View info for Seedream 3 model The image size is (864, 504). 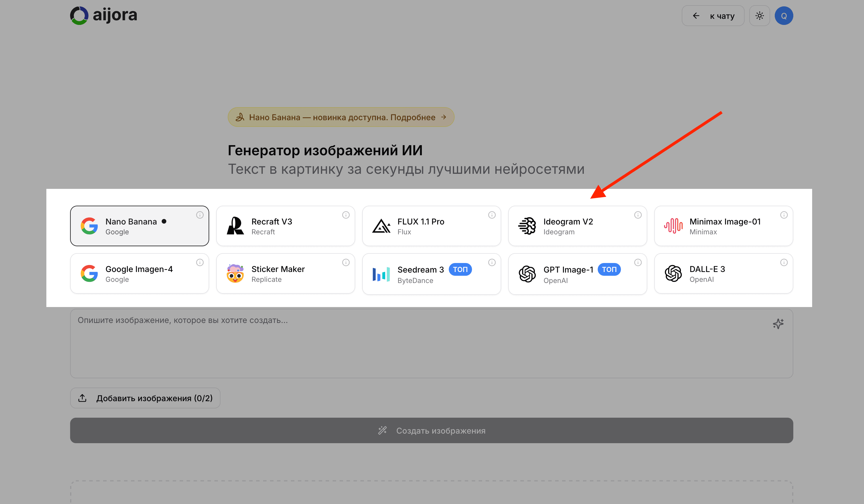(x=492, y=263)
